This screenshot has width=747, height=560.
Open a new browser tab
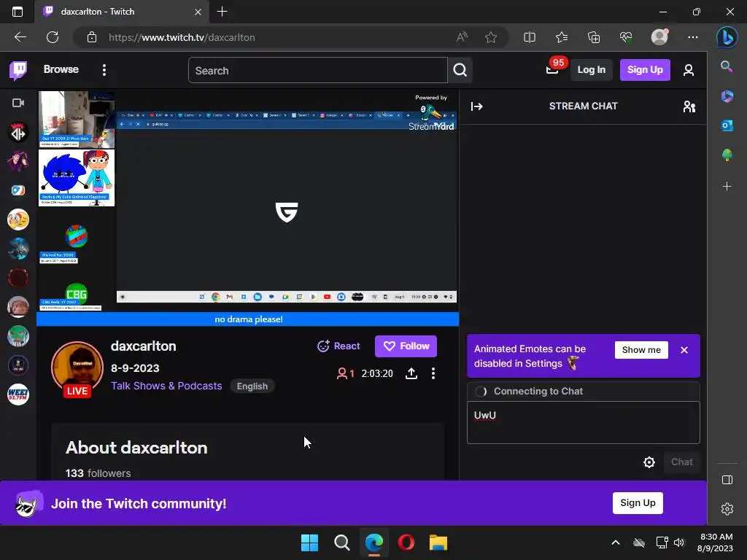pos(222,12)
